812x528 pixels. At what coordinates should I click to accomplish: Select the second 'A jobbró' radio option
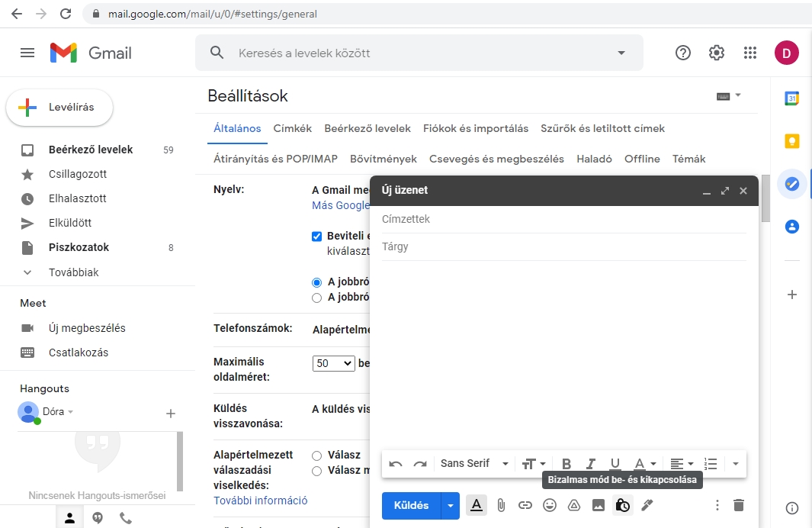coord(317,298)
